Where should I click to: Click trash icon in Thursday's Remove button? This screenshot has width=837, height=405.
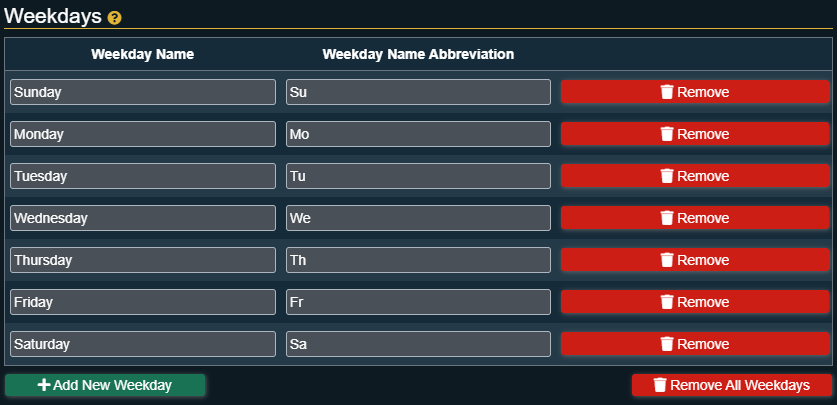(x=667, y=260)
